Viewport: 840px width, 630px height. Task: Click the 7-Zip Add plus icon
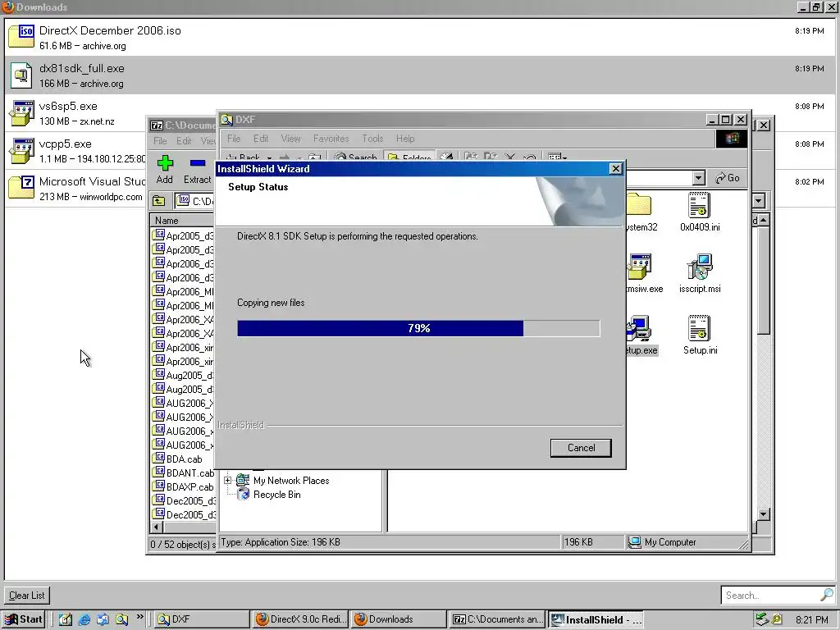tap(165, 162)
